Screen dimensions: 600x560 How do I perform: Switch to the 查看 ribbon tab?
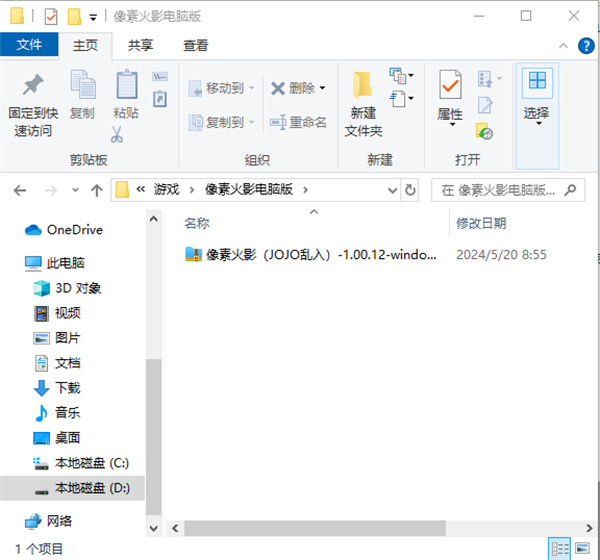pyautogui.click(x=196, y=45)
